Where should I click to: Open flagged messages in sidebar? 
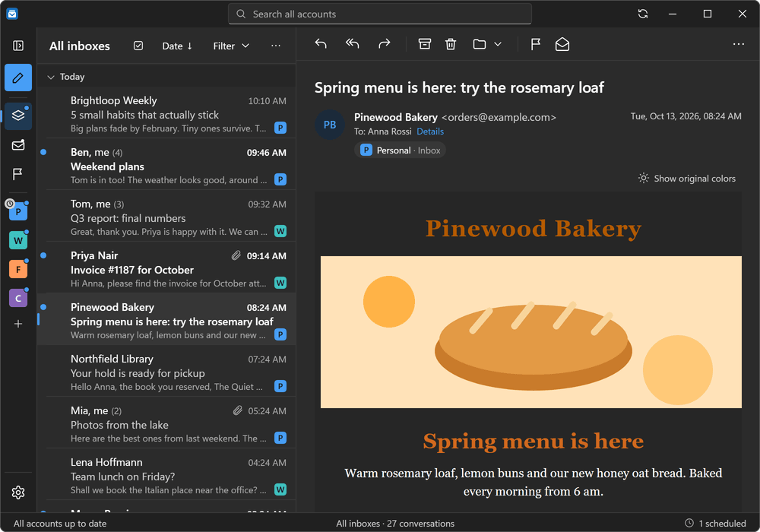pos(17,173)
